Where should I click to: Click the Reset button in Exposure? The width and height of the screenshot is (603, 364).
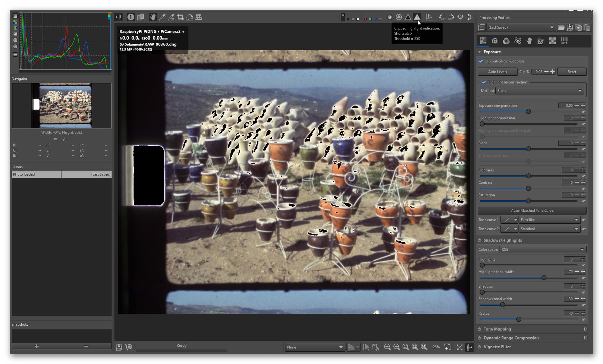pos(572,72)
